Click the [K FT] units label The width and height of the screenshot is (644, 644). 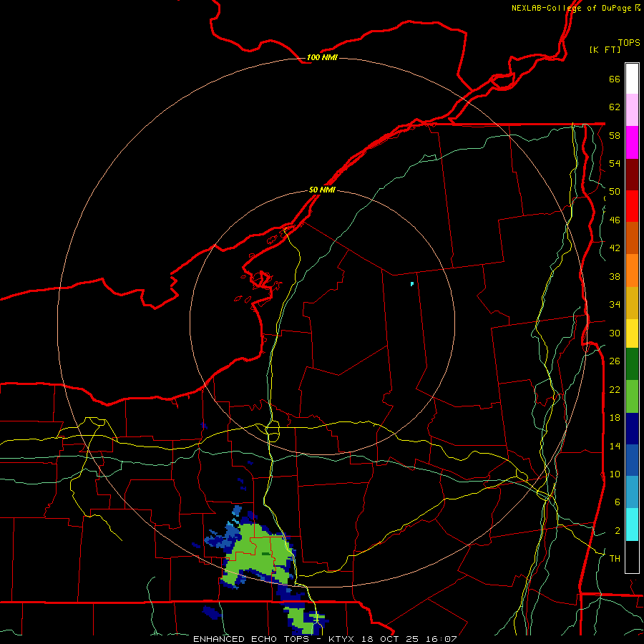[x=605, y=49]
